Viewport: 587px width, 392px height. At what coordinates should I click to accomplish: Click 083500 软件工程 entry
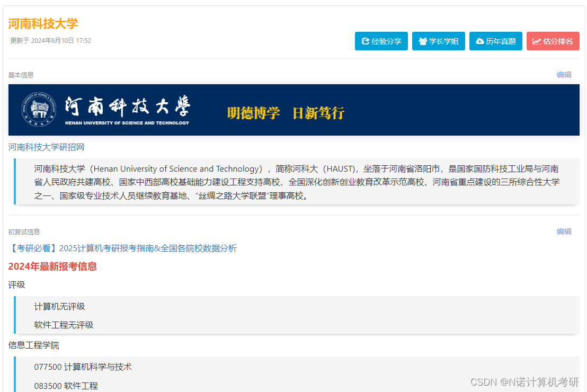[66, 386]
